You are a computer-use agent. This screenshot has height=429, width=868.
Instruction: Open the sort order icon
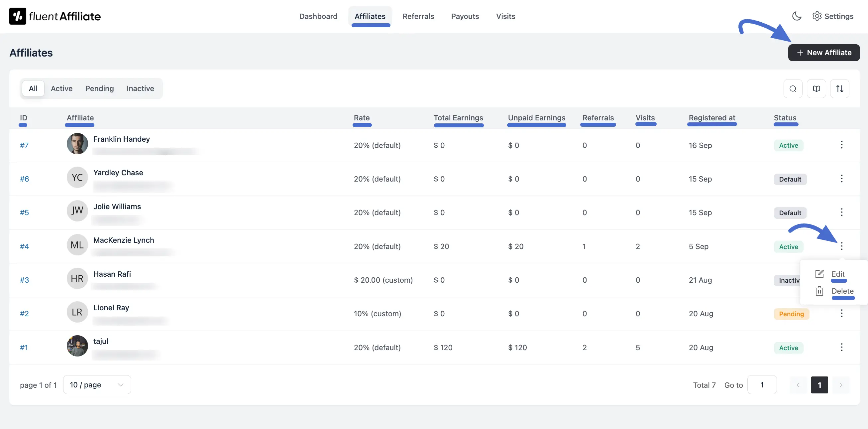coord(840,88)
